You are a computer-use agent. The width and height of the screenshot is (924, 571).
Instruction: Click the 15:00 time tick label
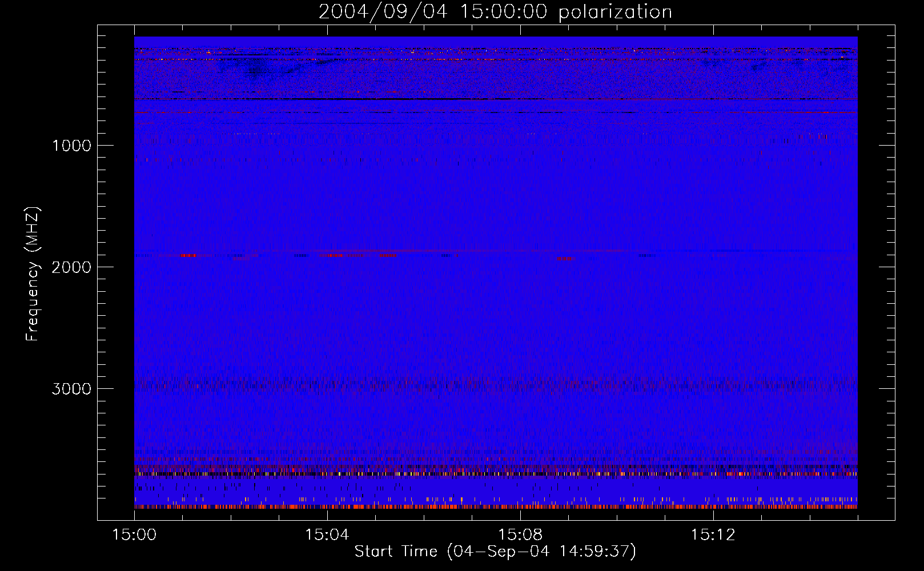click(134, 534)
